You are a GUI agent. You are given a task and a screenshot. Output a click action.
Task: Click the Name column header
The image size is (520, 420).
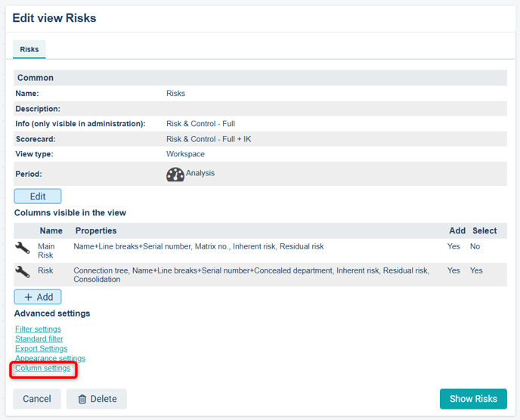(x=51, y=230)
